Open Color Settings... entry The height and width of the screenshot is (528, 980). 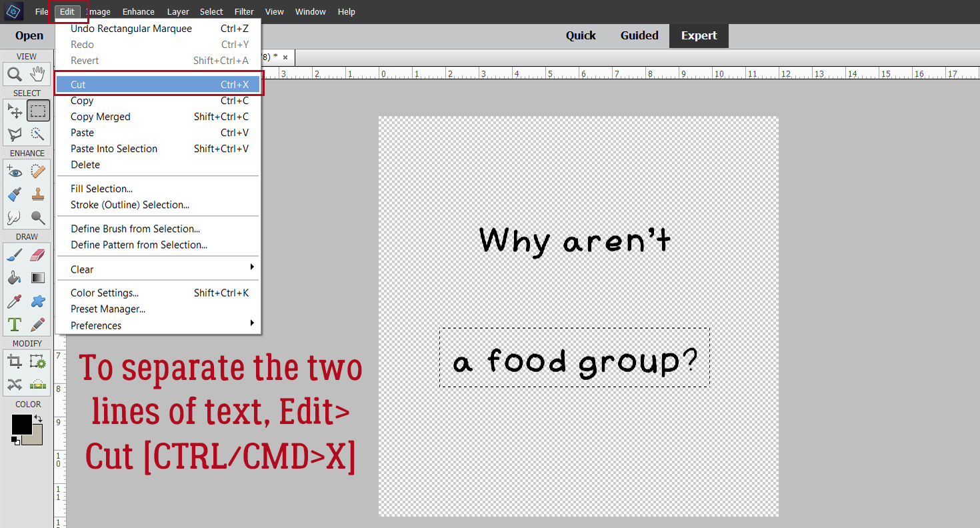pyautogui.click(x=158, y=293)
